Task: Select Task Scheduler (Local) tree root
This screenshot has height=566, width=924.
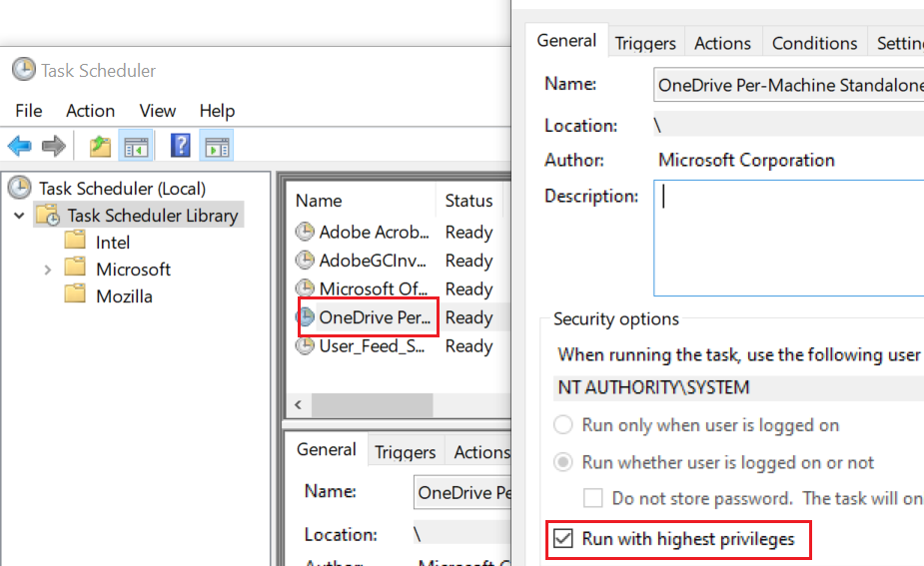Action: pos(122,189)
